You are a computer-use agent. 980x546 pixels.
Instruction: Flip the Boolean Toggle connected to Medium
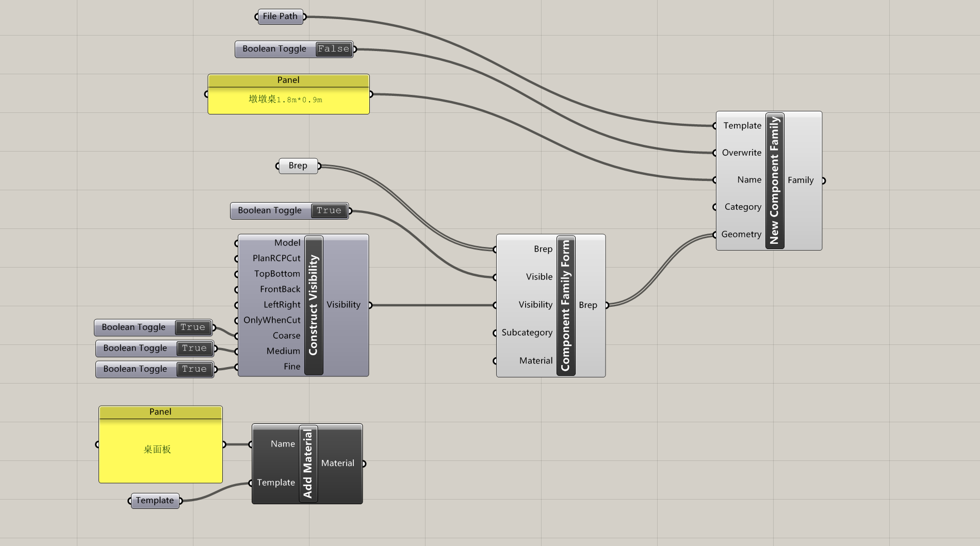[x=194, y=349]
